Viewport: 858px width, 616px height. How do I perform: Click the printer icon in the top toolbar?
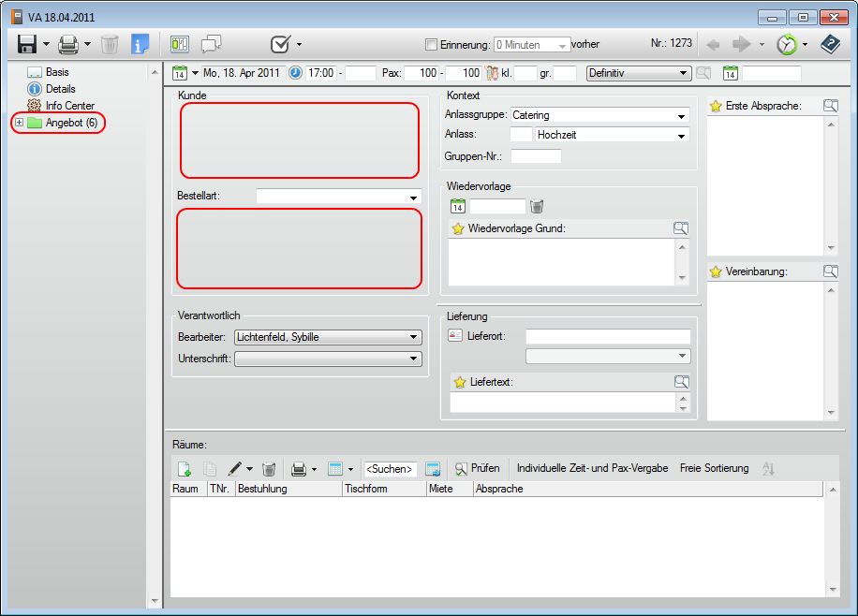68,44
